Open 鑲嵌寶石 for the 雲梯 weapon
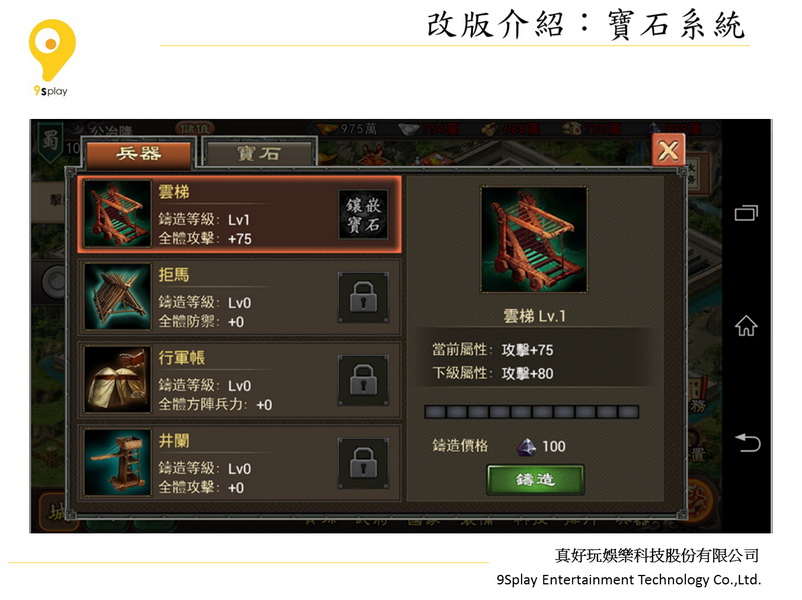The image size is (802, 600). [x=363, y=215]
